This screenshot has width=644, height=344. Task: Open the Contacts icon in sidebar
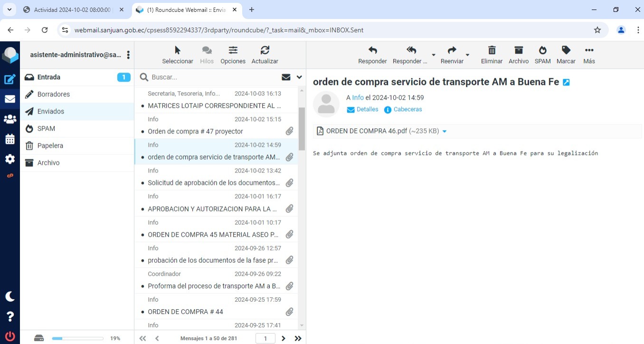pyautogui.click(x=9, y=119)
